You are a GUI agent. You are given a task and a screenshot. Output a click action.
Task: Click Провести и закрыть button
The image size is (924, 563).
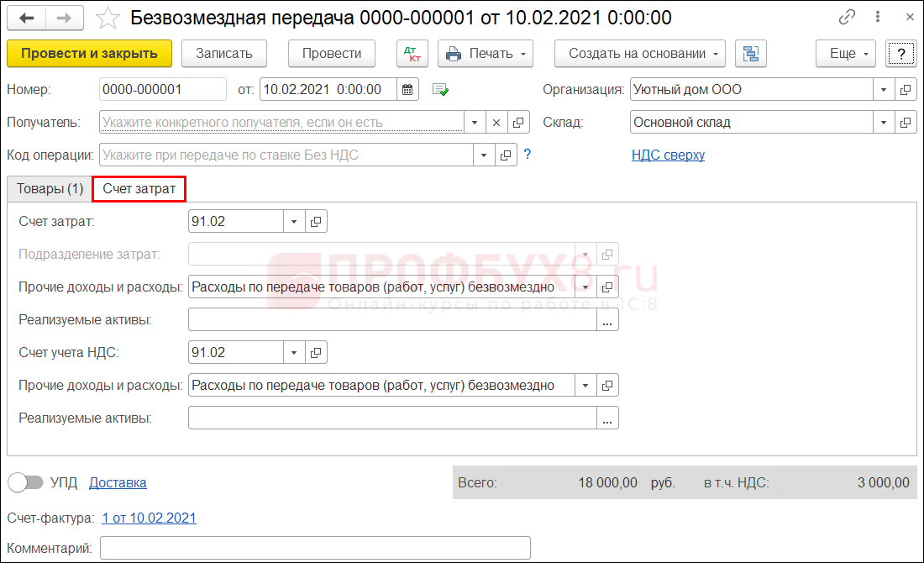pyautogui.click(x=90, y=54)
